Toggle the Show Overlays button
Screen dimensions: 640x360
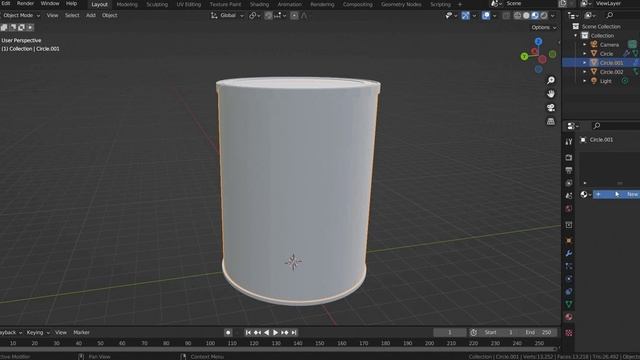pyautogui.click(x=486, y=16)
